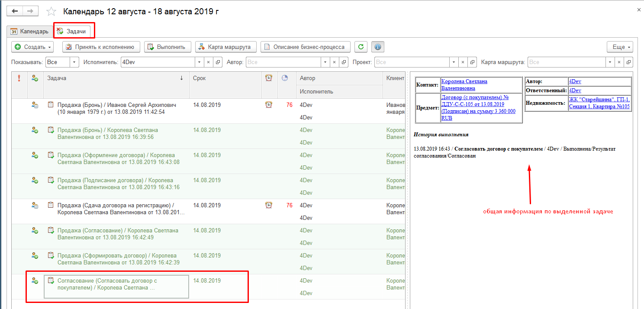Image resolution: width=644 pixels, height=309 pixels.
Task: Add calendar to favorites with star icon
Action: (51, 11)
